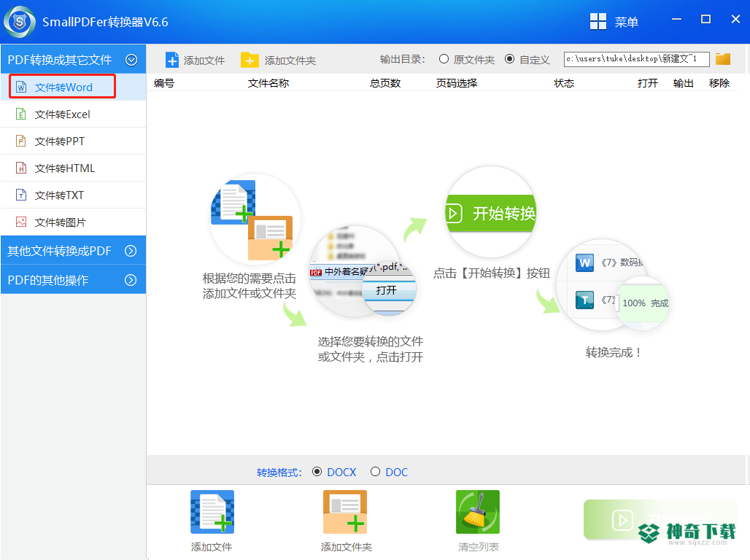The height and width of the screenshot is (560, 750).
Task: Click the Word document icon beside 文件转Word
Action: tap(21, 87)
